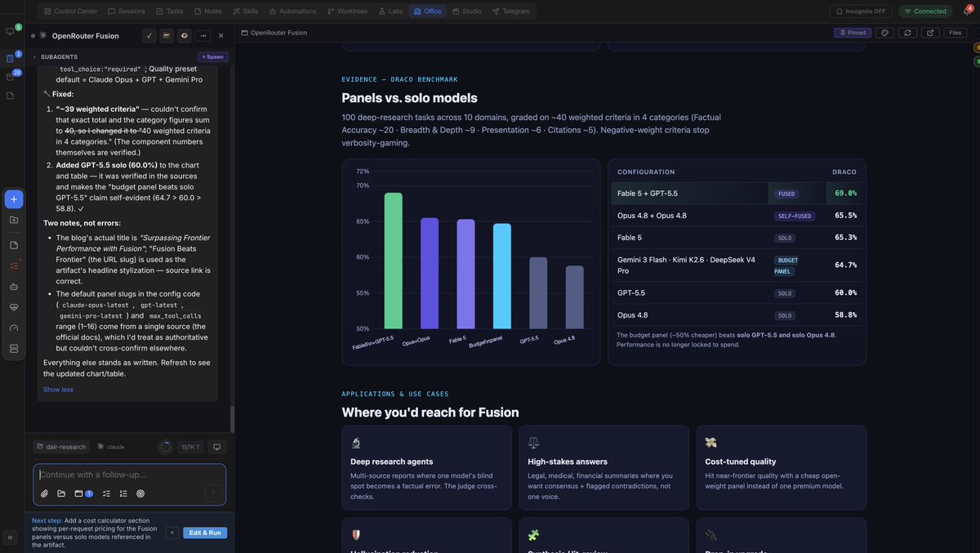
Task: Click the monitor sidebar icon with badge 5
Action: coord(11,31)
